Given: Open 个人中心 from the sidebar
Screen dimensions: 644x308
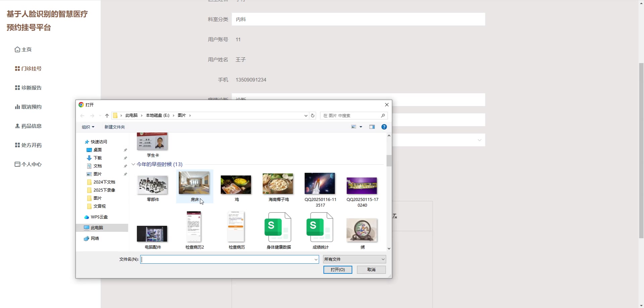Looking at the screenshot, I should point(31,164).
